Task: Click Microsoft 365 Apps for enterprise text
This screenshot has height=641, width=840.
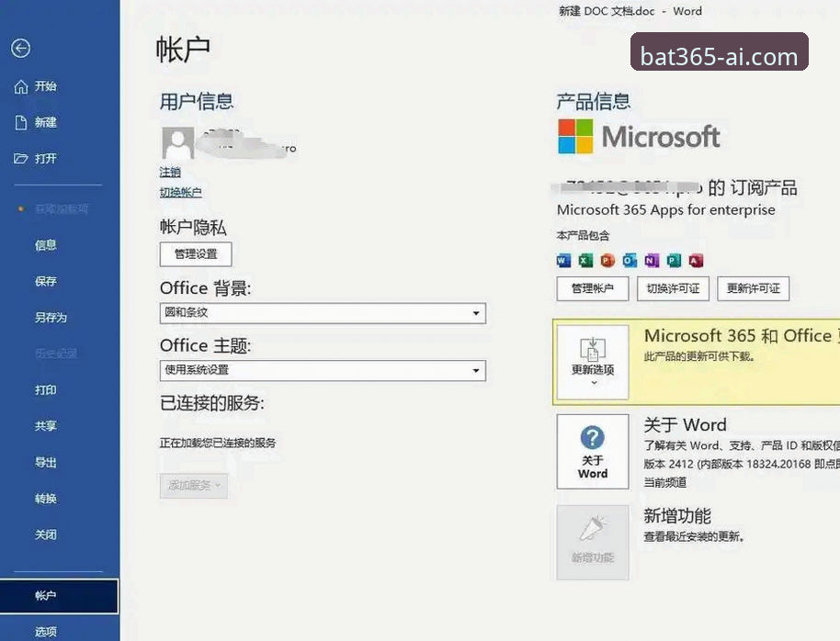Action: tap(666, 209)
